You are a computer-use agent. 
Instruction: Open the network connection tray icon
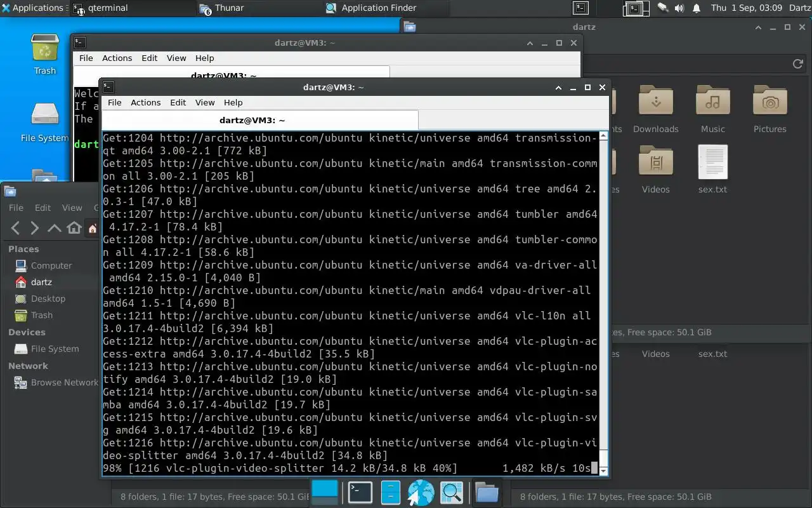663,8
